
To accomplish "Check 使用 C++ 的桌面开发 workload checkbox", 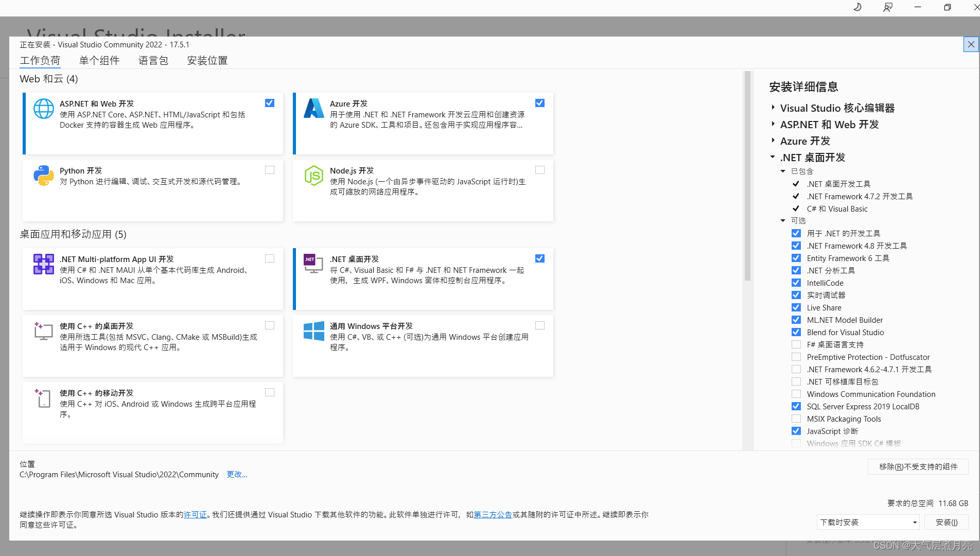I will tap(270, 325).
